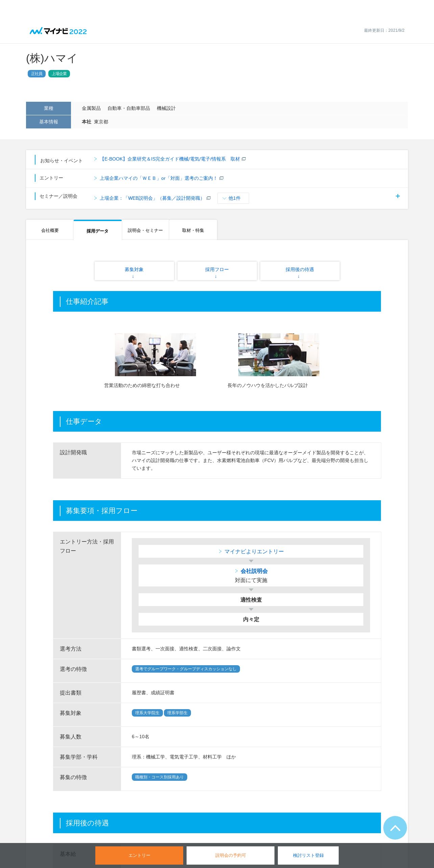
Task: Expand the セミナー/説明会 plus icon
Action: tap(397, 196)
